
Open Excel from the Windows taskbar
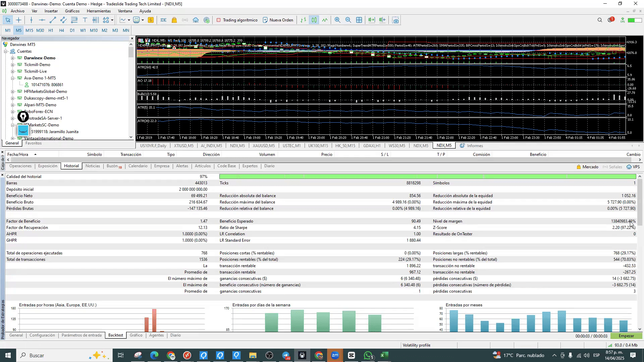384,355
